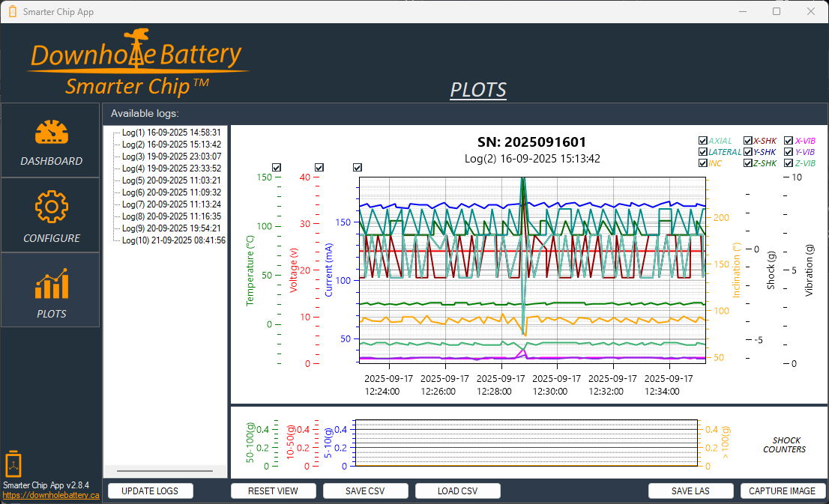Click the battery icon above the version text
This screenshot has height=504, width=829.
click(13, 464)
